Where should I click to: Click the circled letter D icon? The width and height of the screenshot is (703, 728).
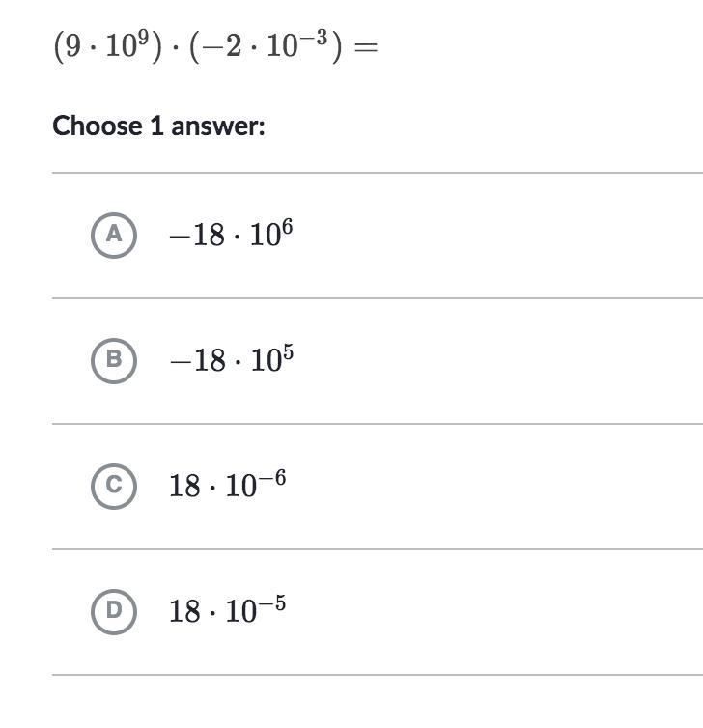pyautogui.click(x=114, y=611)
